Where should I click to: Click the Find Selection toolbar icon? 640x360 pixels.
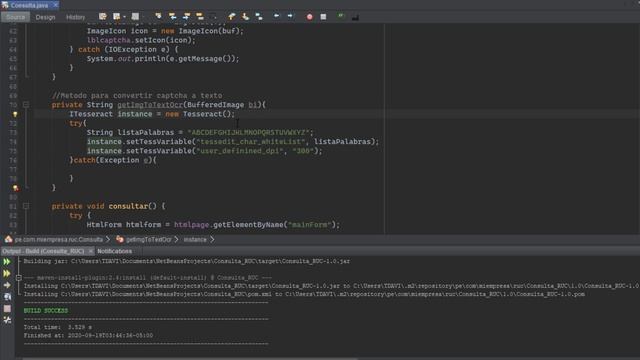point(158,17)
